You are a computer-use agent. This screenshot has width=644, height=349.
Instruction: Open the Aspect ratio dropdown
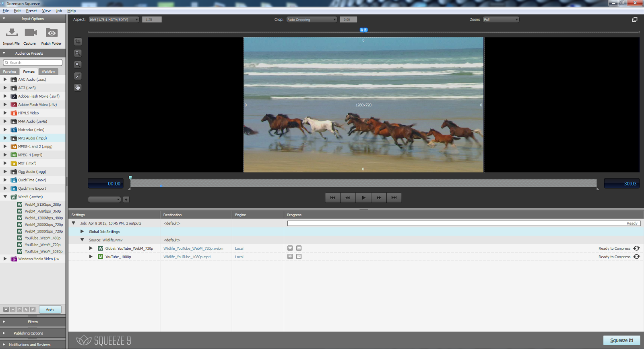tap(114, 20)
